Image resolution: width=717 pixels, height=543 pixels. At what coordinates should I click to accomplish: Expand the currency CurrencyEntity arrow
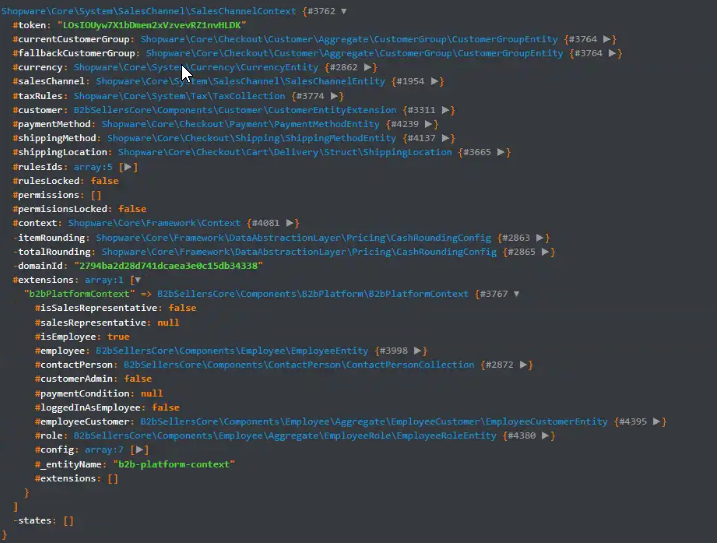click(370, 67)
